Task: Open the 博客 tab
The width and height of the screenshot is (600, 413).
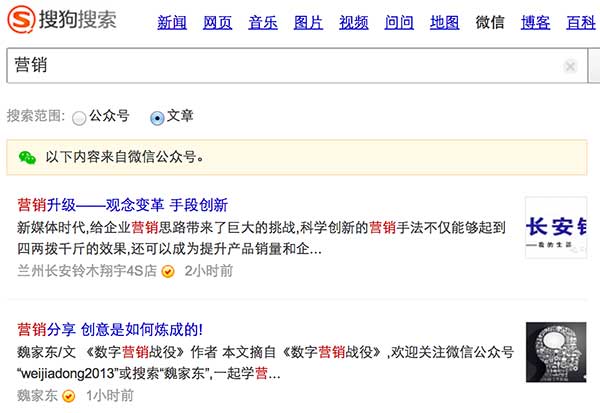Action: [x=535, y=23]
